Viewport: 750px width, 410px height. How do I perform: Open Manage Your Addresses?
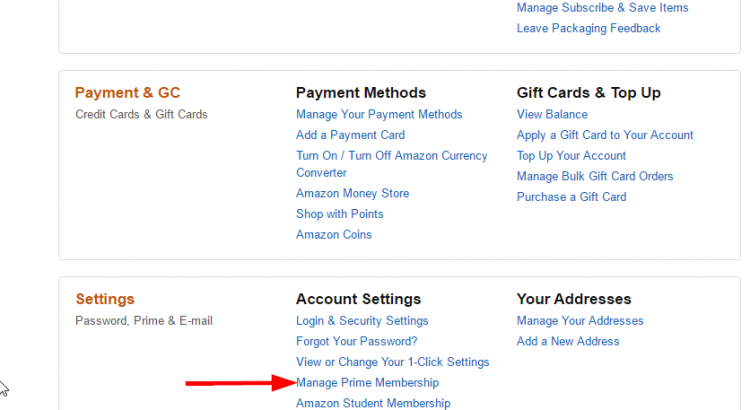click(580, 321)
